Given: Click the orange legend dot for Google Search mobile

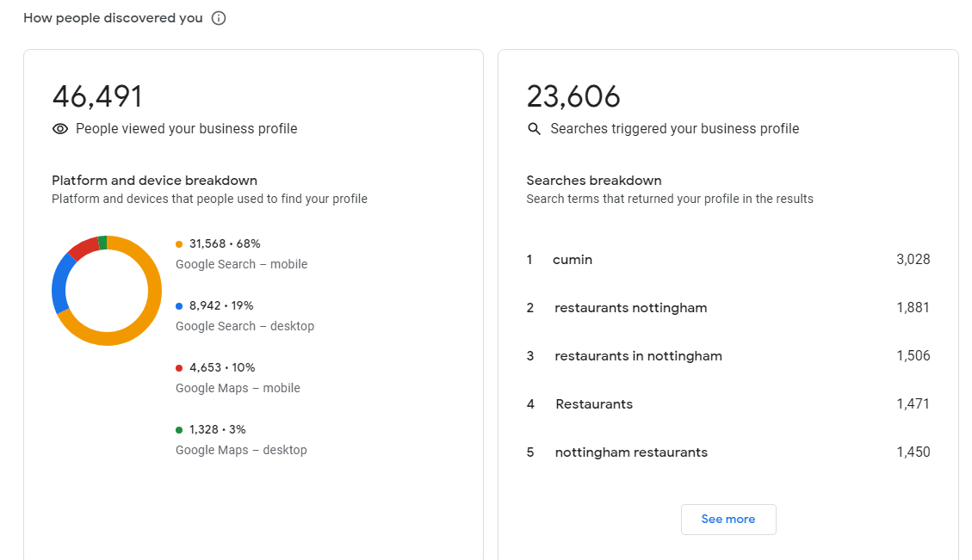Looking at the screenshot, I should [179, 244].
